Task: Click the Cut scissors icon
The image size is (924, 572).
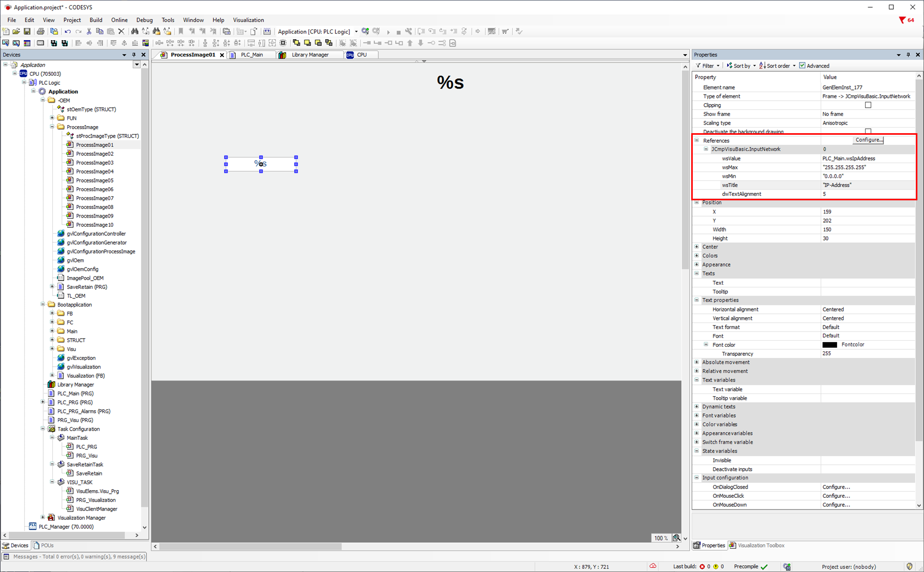Action: pos(89,32)
